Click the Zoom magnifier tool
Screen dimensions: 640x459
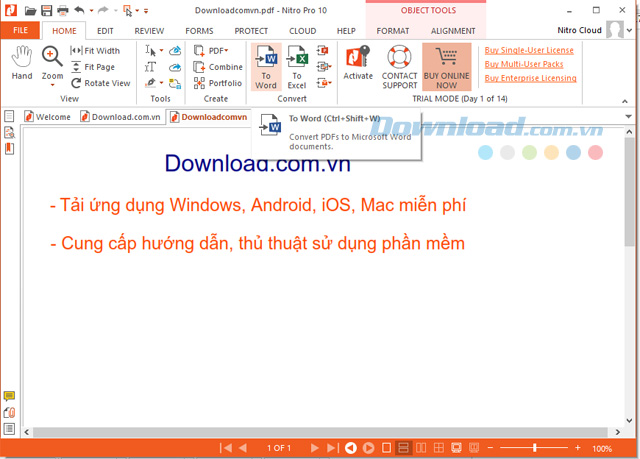52,62
